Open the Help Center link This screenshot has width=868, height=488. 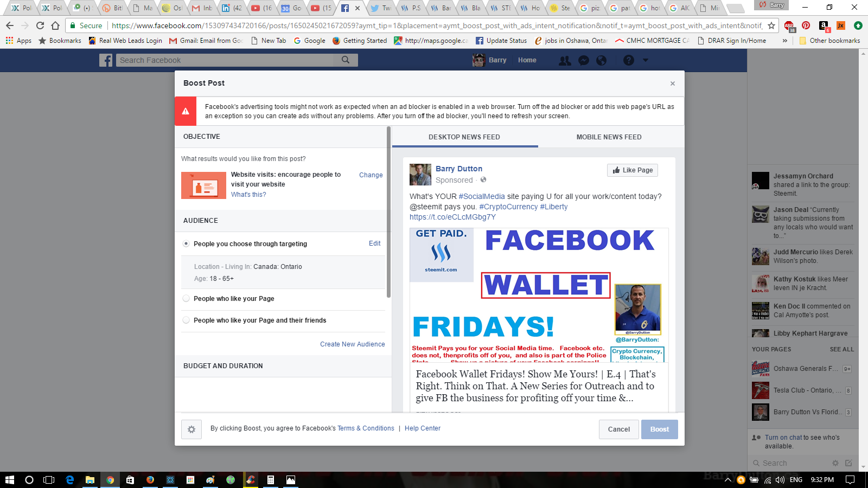click(423, 428)
